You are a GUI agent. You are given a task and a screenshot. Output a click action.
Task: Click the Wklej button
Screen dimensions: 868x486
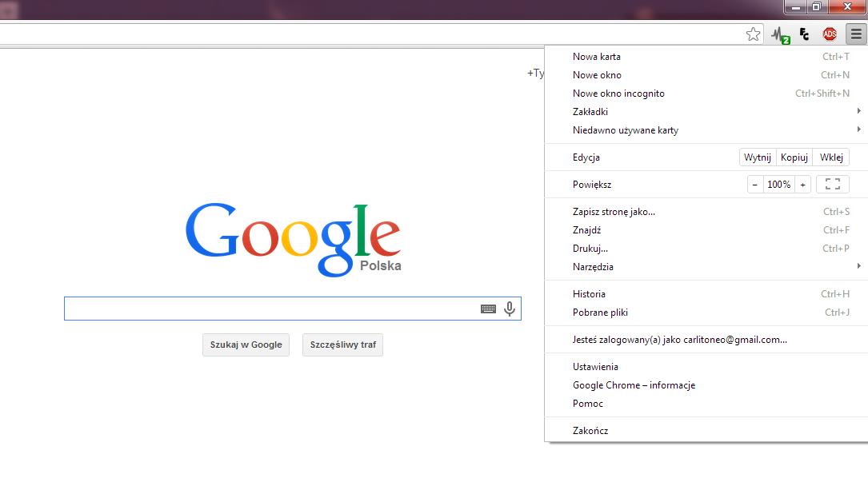pos(831,157)
